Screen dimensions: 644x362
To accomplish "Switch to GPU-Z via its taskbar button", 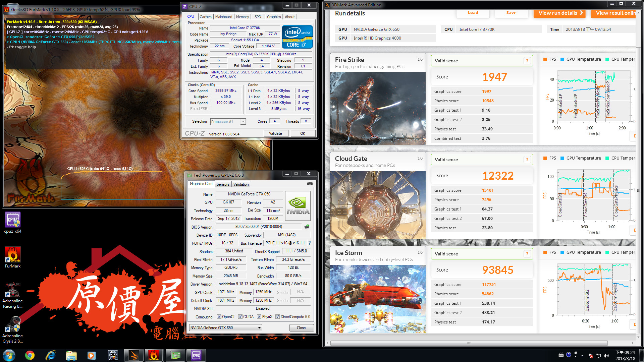I will pos(175,355).
